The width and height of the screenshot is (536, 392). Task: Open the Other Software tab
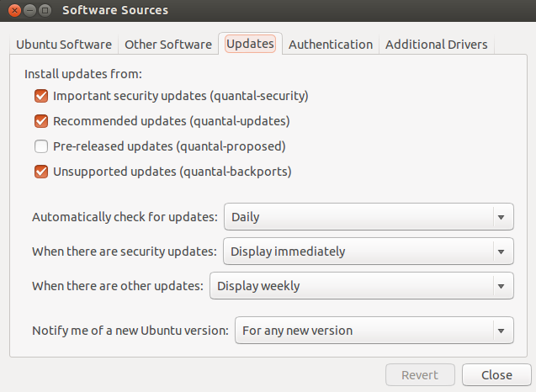(168, 45)
